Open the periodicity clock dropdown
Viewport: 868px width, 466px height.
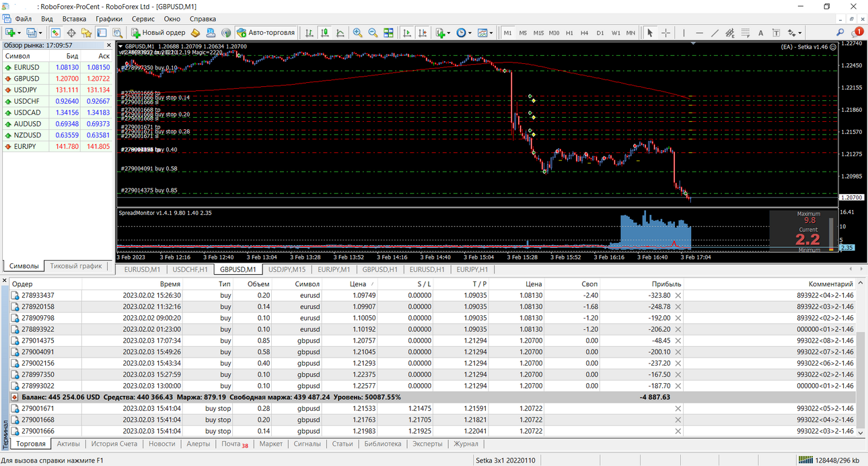pos(464,32)
